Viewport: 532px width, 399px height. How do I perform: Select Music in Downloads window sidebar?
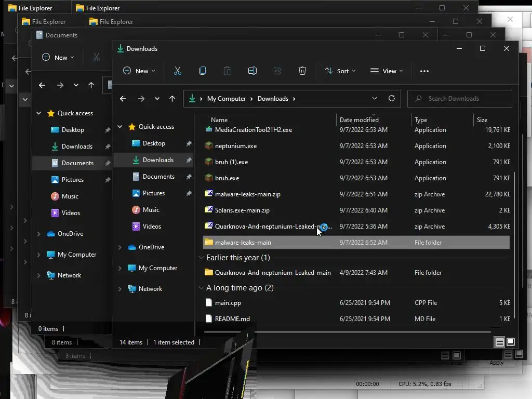pyautogui.click(x=151, y=210)
